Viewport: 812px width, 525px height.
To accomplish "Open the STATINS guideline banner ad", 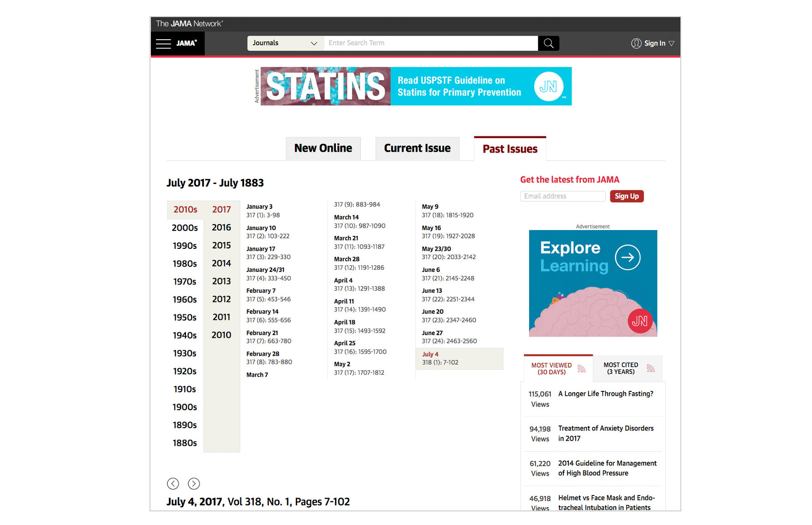I will click(416, 87).
